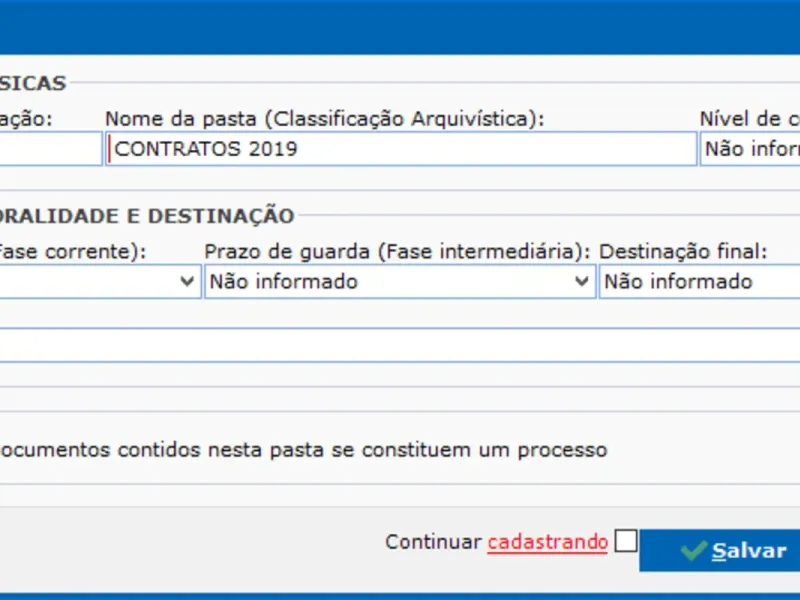Viewport: 800px width, 600px height.
Task: Click the ORALIDADE E DESTINAÇÃO section heading
Action: [x=147, y=216]
